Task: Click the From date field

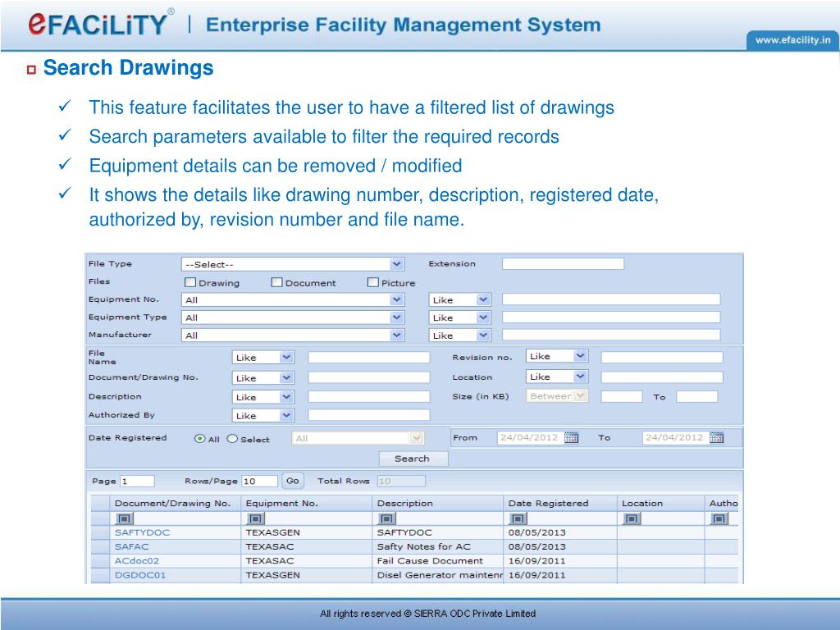Action: pyautogui.click(x=531, y=438)
